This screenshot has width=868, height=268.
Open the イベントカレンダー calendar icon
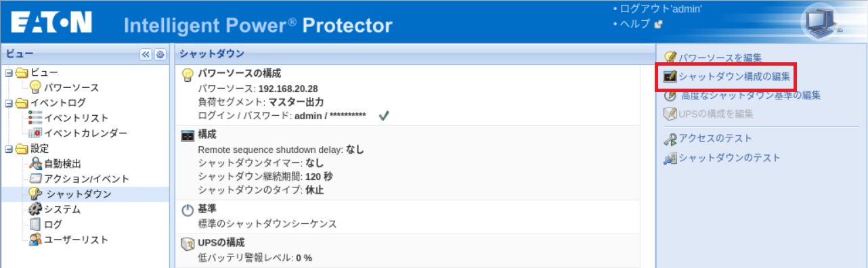[36, 133]
